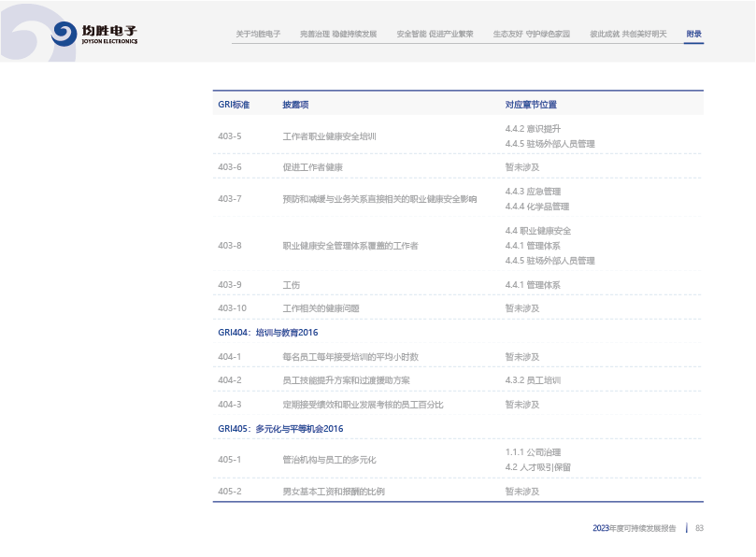This screenshot has width=756, height=557.
Task: Open the 4.4.3 应急管理 chapter reference
Action: (x=533, y=191)
